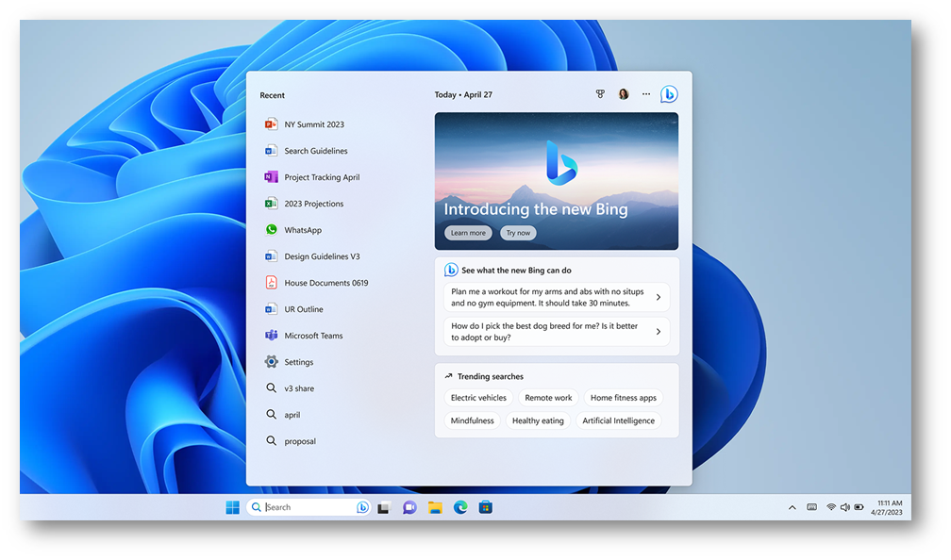Viewport: 951px width, 560px height.
Task: Open the three-dots more options menu
Action: [x=646, y=94]
